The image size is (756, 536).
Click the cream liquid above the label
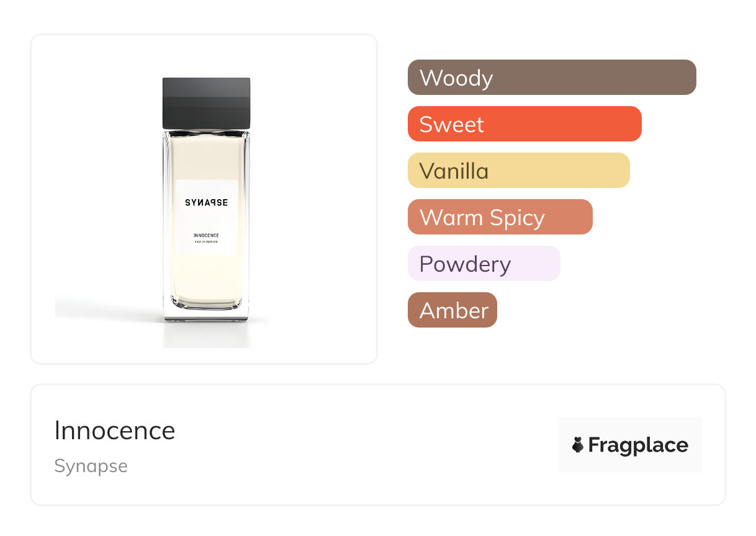point(206,158)
